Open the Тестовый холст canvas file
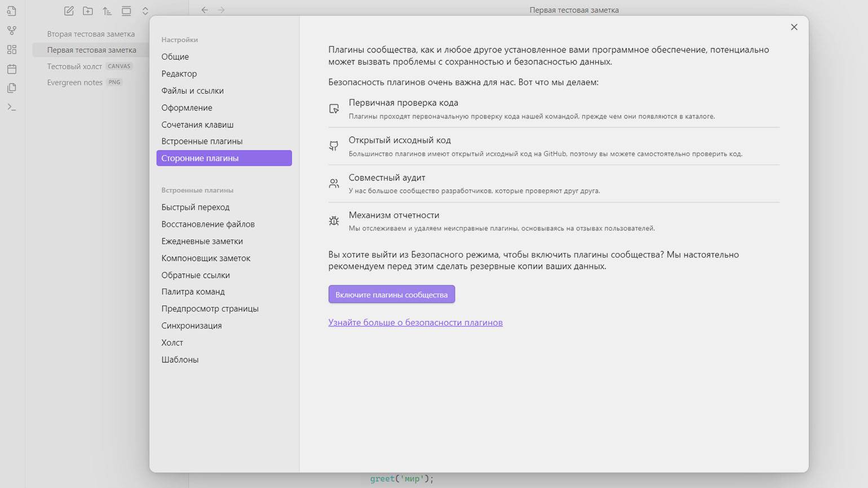Image resolution: width=868 pixels, height=488 pixels. point(91,66)
